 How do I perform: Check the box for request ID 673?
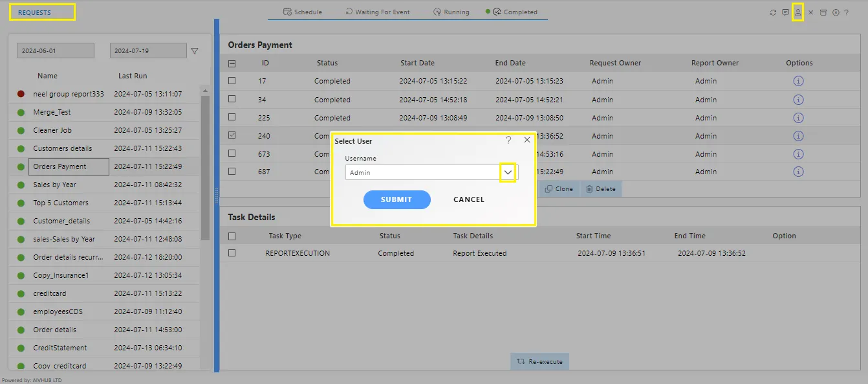tap(232, 153)
